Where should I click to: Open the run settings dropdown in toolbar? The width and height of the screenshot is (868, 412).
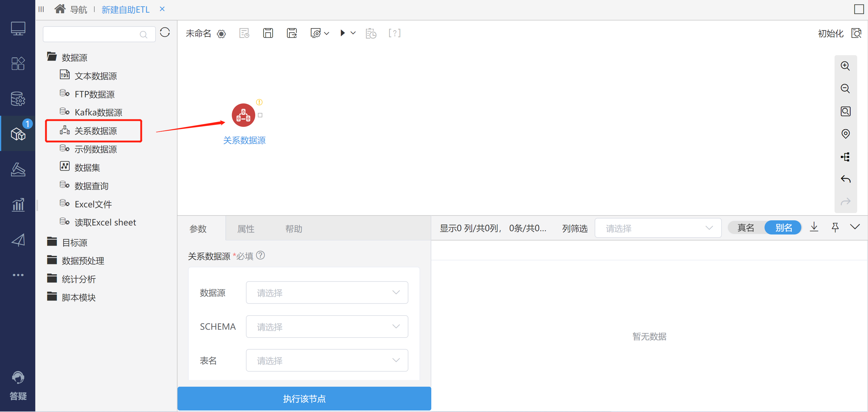point(319,33)
